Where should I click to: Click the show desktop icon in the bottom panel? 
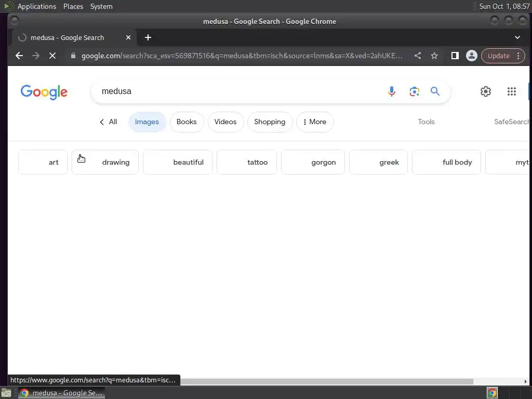(x=6, y=393)
